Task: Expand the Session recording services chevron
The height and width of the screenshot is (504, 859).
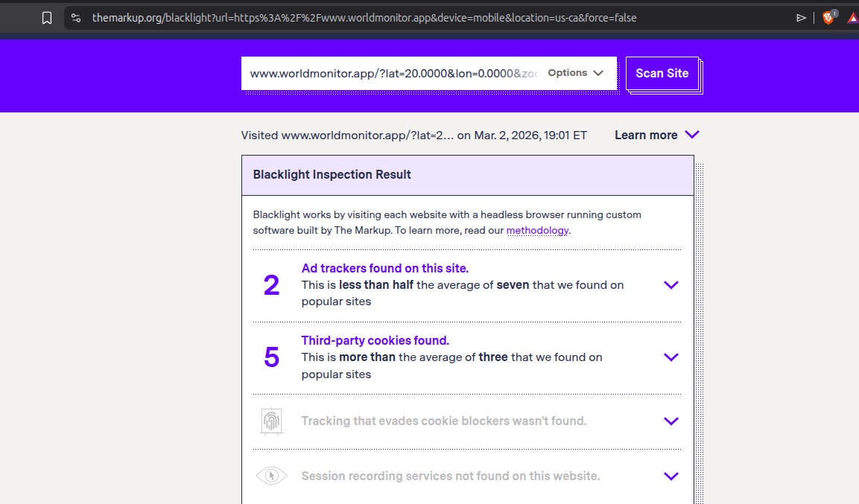Action: tap(671, 476)
